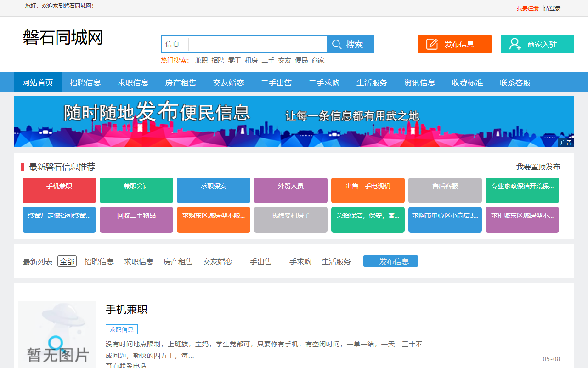Open 房产租售 in navigation bar

(181, 82)
